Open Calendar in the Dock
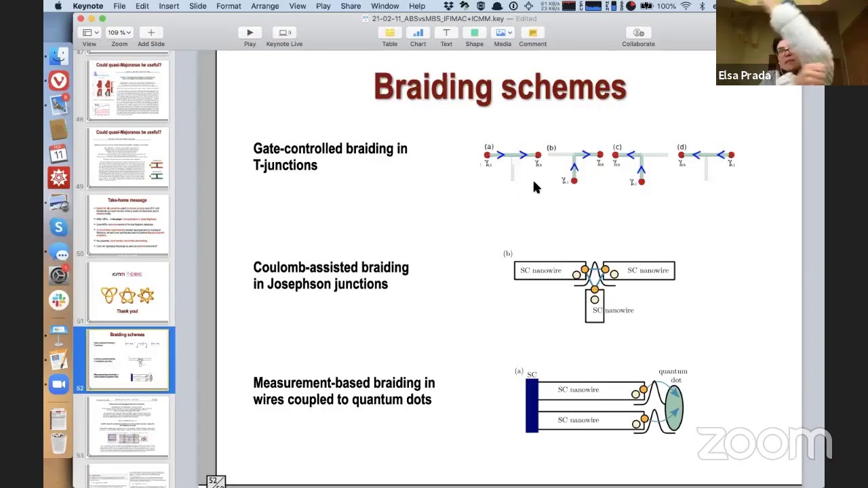The height and width of the screenshot is (488, 868). click(x=59, y=153)
